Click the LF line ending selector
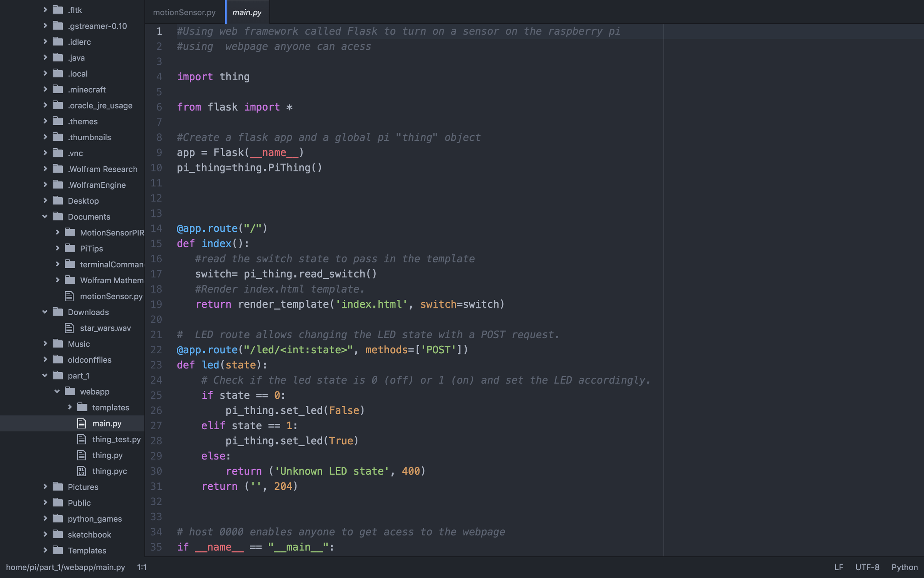The image size is (924, 578). (x=838, y=567)
